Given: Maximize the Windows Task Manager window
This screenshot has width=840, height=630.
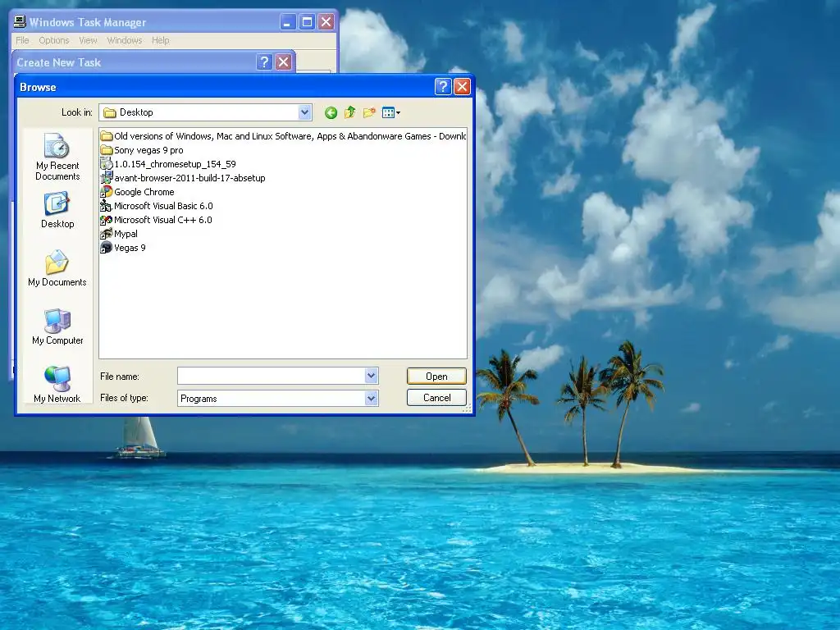Looking at the screenshot, I should point(307,22).
